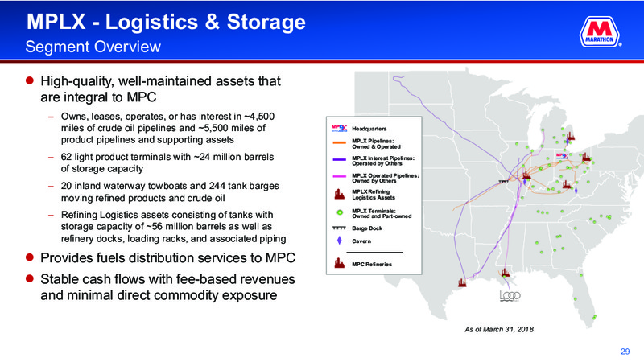Click the MPC Refineries legend icon

click(339, 263)
